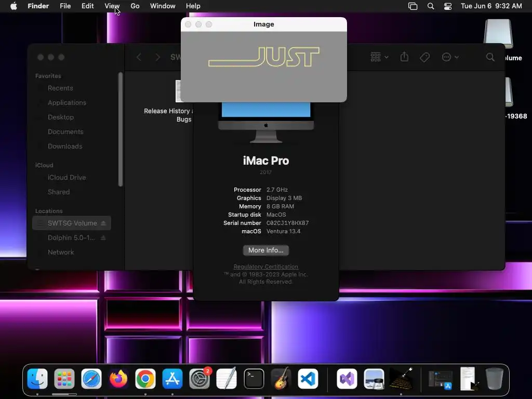Image resolution: width=532 pixels, height=399 pixels.
Task: Launch Google Chrome from the Dock
Action: [x=145, y=379]
